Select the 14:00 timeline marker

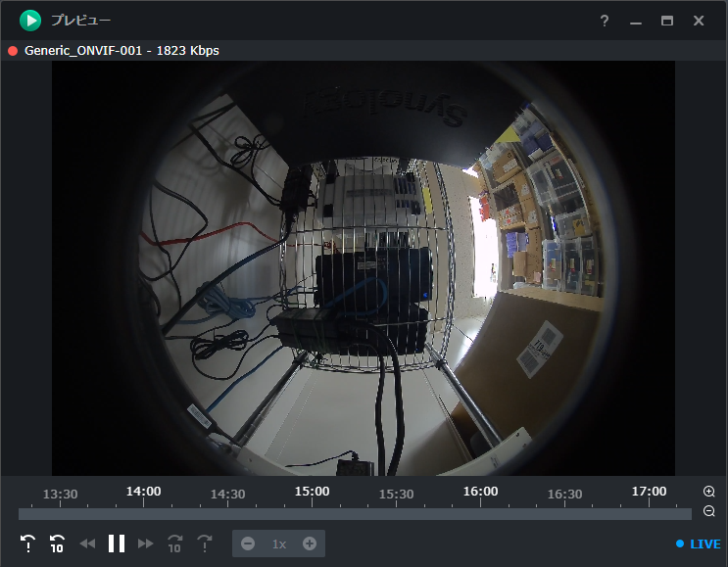point(143,492)
